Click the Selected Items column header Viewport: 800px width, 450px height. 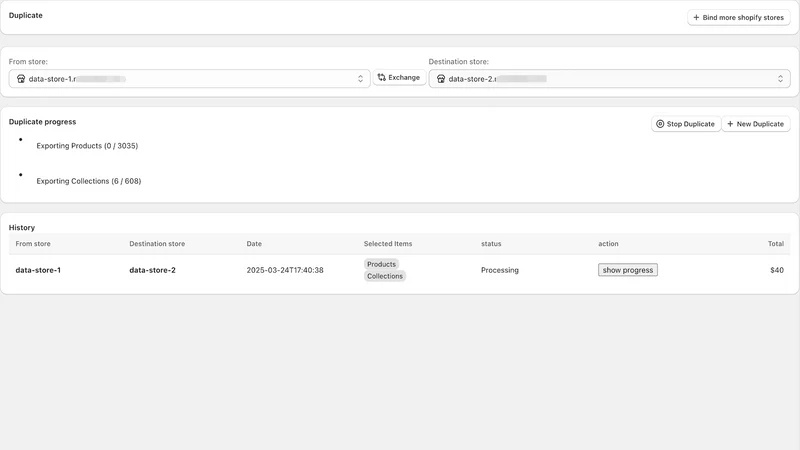pos(388,244)
